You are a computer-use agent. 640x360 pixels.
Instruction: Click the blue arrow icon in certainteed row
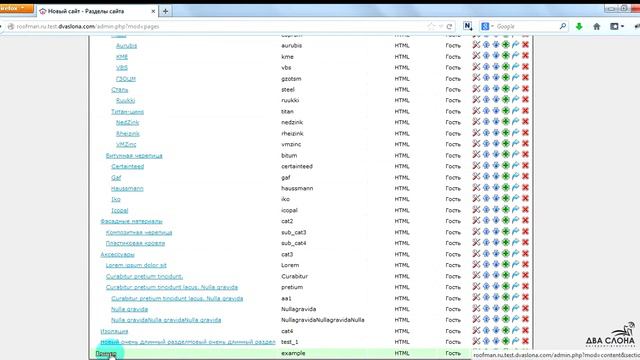click(516, 166)
